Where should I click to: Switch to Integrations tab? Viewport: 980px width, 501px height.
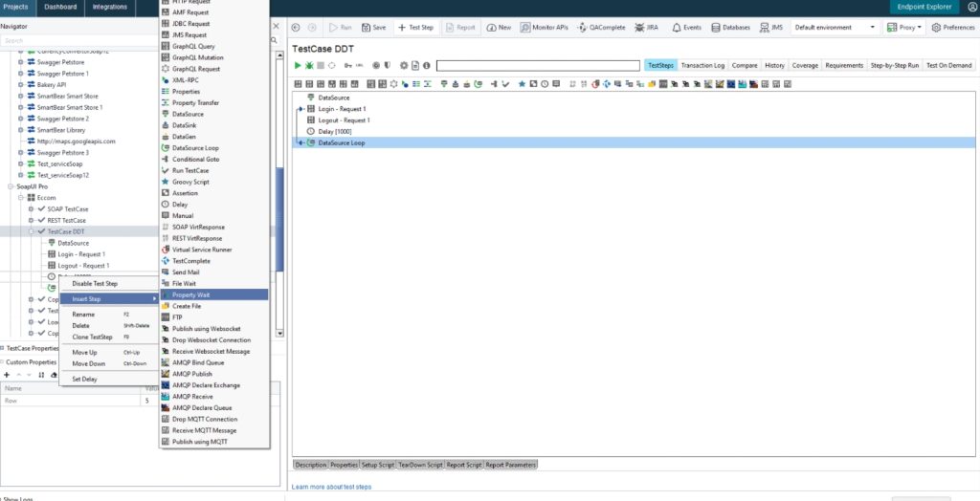[110, 7]
